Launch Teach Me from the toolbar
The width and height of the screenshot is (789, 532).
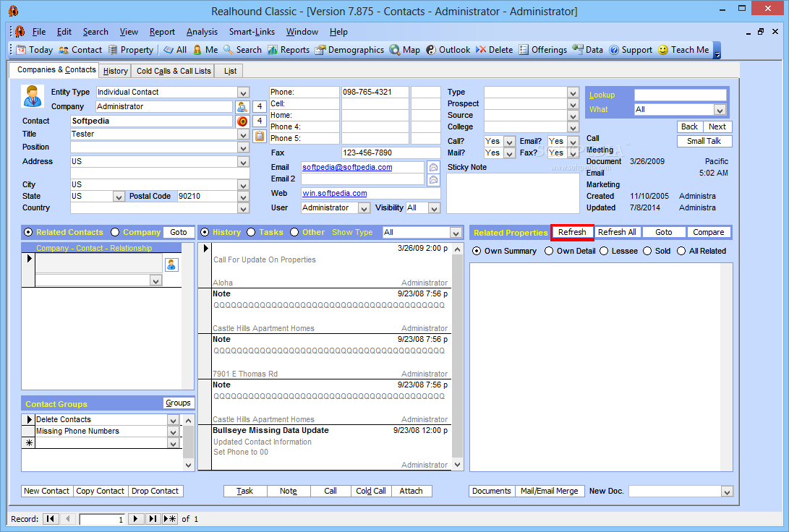(x=683, y=50)
